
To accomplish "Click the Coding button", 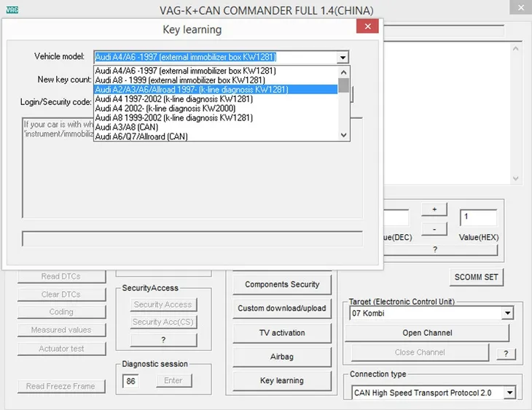I will coord(61,312).
